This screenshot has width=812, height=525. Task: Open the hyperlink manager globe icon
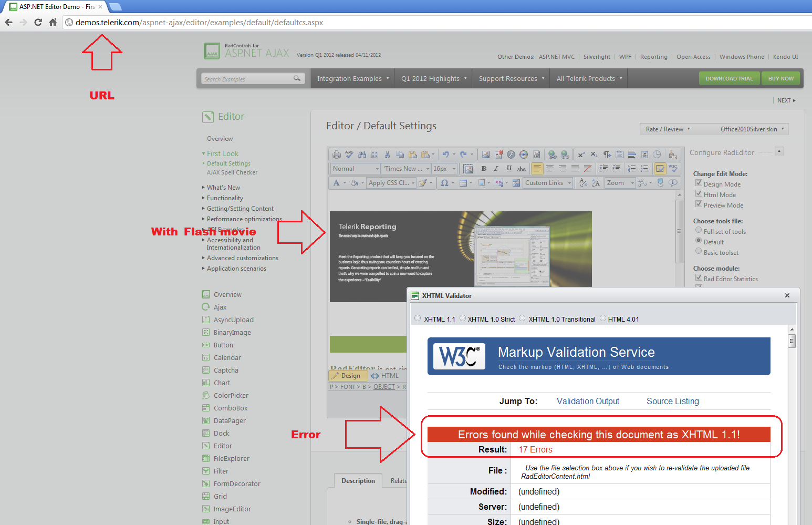tap(552, 155)
